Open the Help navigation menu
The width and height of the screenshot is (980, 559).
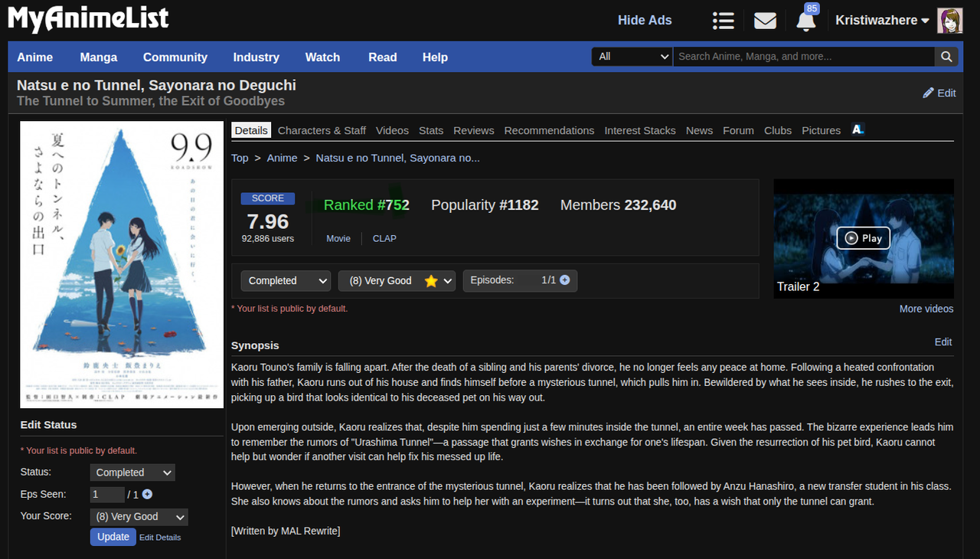[x=435, y=57]
